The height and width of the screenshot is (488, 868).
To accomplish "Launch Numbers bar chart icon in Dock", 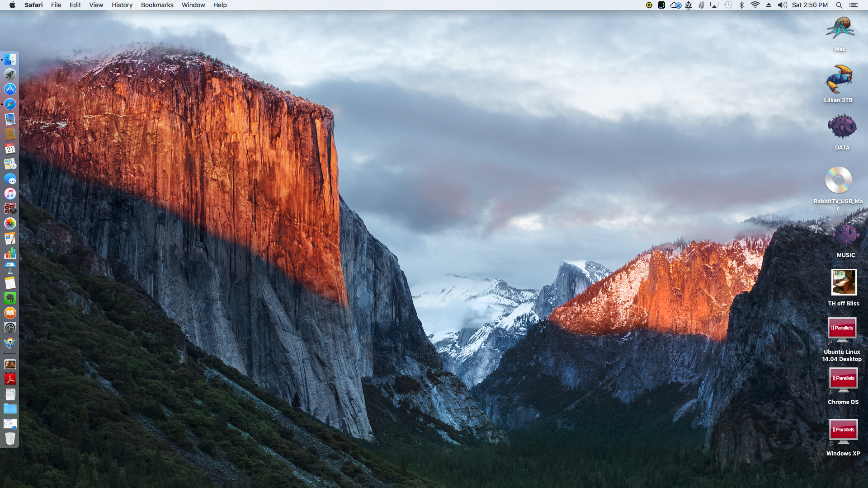I will coord(10,253).
